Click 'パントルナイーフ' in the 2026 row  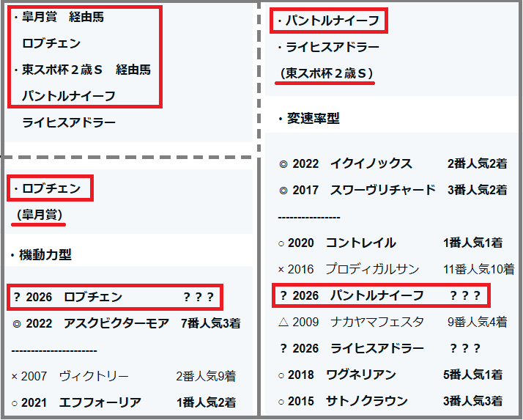point(377,295)
